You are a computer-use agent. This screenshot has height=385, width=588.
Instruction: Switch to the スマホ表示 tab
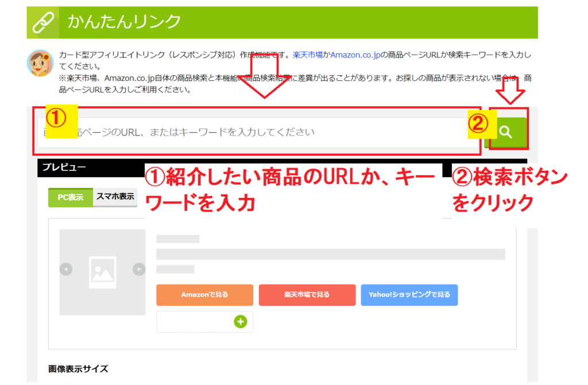pos(115,197)
